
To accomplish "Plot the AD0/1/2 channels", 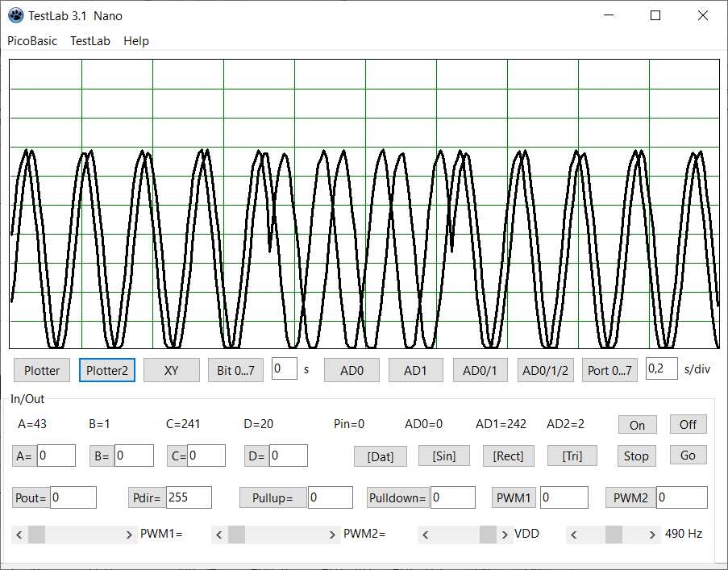I will tap(545, 370).
